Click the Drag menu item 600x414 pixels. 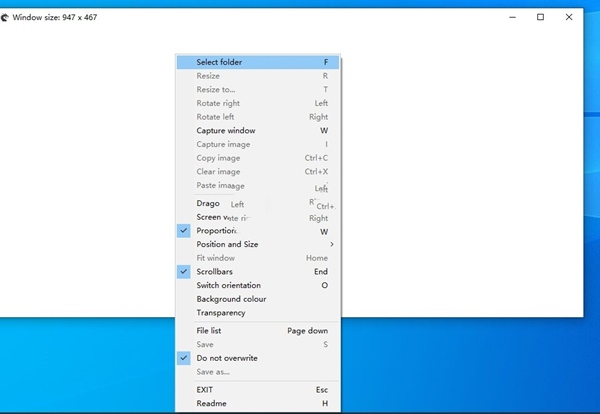click(208, 203)
